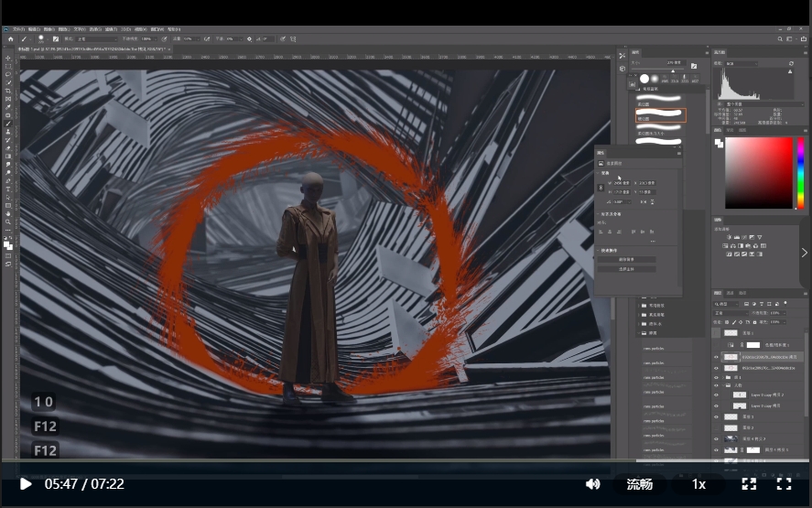Click the lock image pixels brush icon
The width and height of the screenshot is (812, 508).
tap(734, 322)
